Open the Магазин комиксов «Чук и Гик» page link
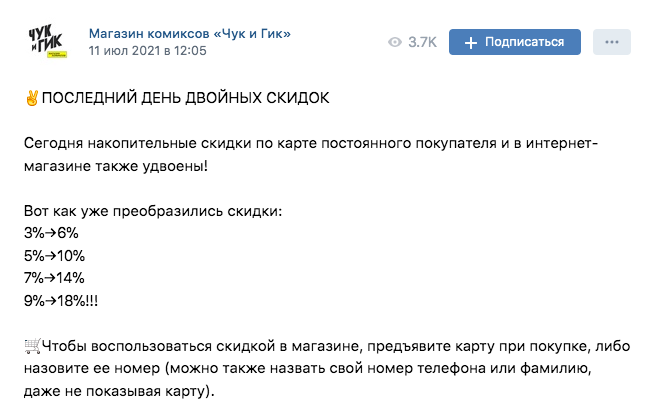 [x=190, y=32]
